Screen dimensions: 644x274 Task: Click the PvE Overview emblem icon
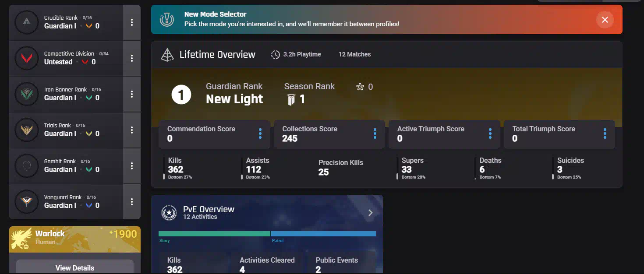[169, 213]
